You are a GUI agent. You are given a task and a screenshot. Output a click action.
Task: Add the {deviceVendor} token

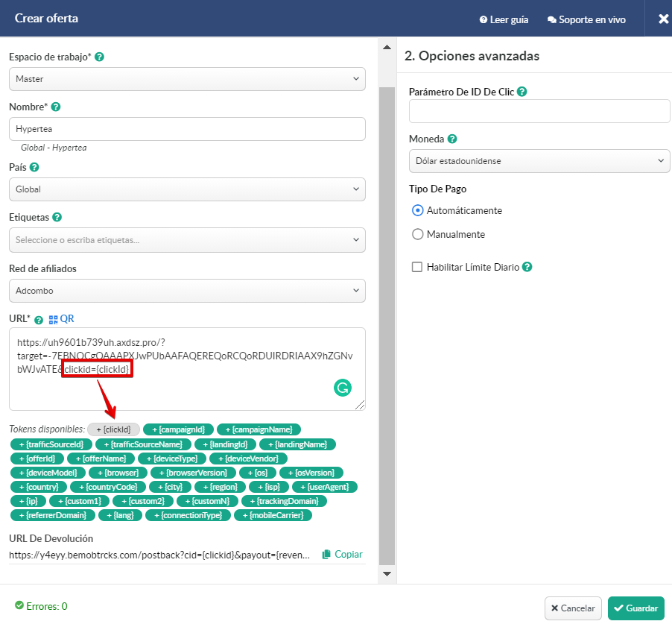[x=249, y=459]
